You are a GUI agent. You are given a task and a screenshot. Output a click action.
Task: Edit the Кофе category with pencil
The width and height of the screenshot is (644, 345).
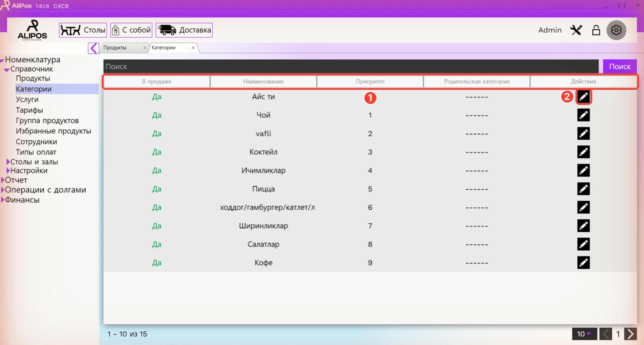click(x=583, y=263)
